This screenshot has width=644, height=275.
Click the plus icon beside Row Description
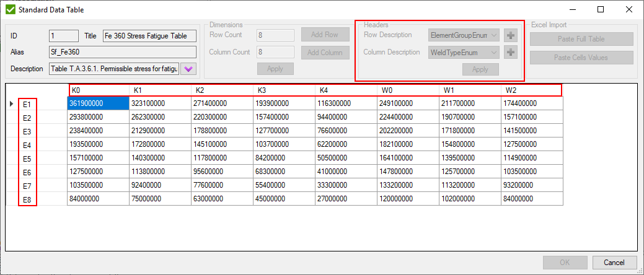click(511, 35)
